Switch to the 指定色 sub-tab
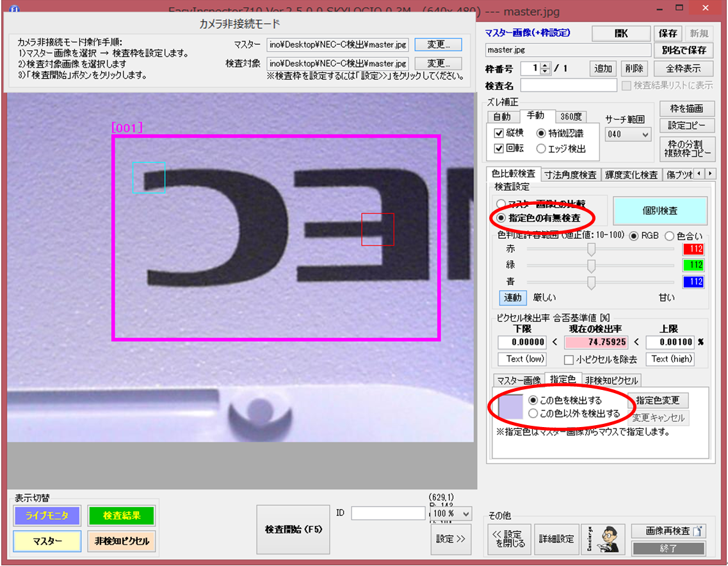Image resolution: width=728 pixels, height=566 pixels. click(563, 379)
